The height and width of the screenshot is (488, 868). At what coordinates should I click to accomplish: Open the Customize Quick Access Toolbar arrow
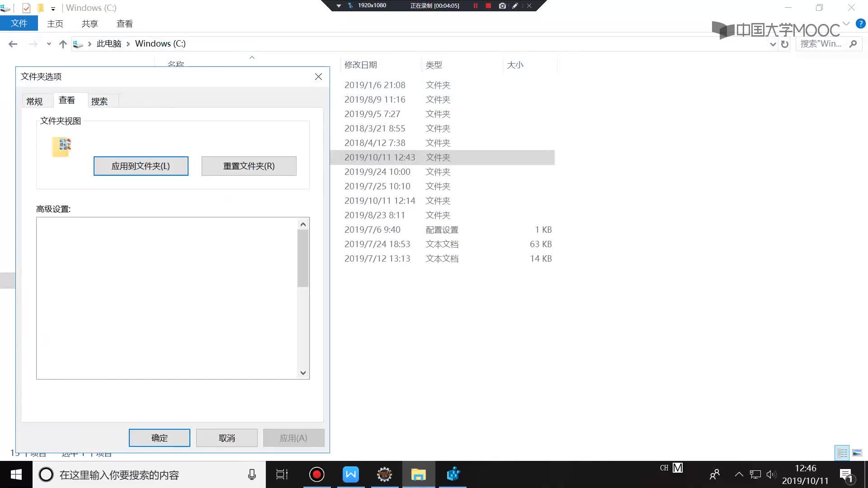click(53, 9)
